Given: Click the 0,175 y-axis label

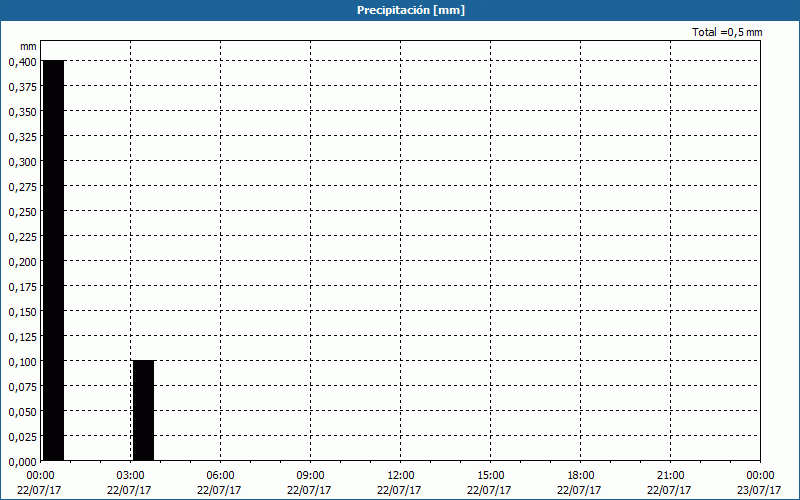Looking at the screenshot, I should (22, 287).
